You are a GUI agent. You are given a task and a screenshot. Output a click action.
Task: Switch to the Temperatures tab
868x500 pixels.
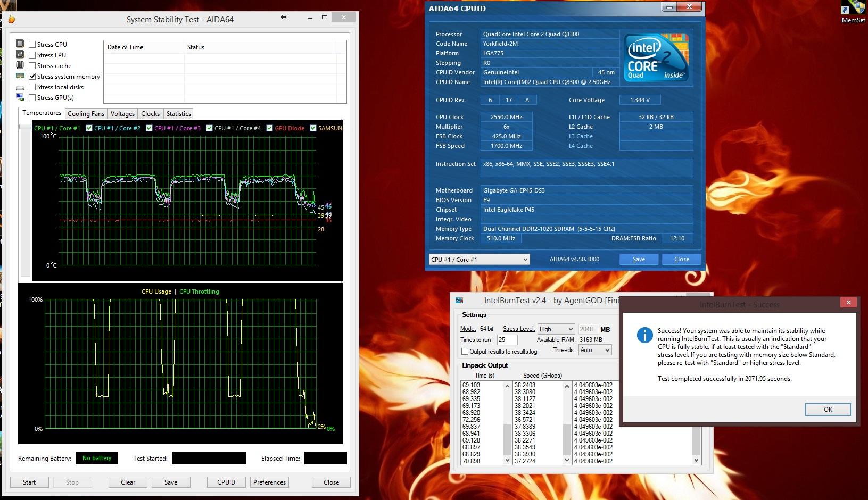coord(42,113)
